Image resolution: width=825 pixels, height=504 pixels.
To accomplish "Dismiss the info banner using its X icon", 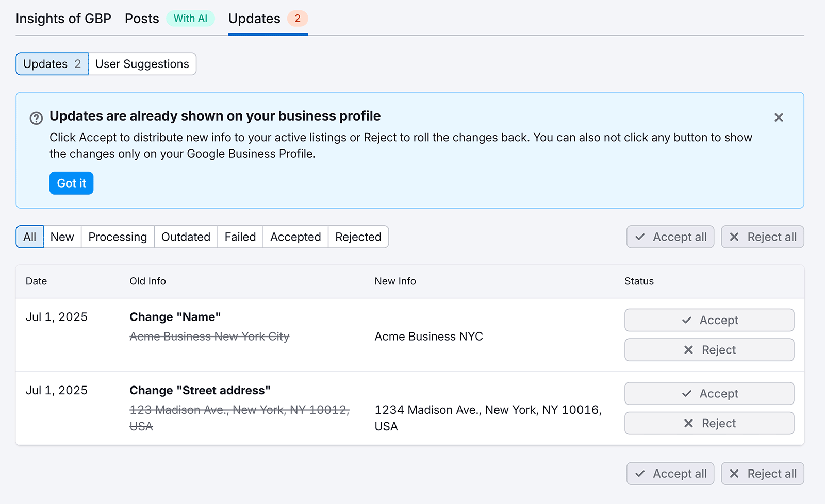I will (x=779, y=117).
